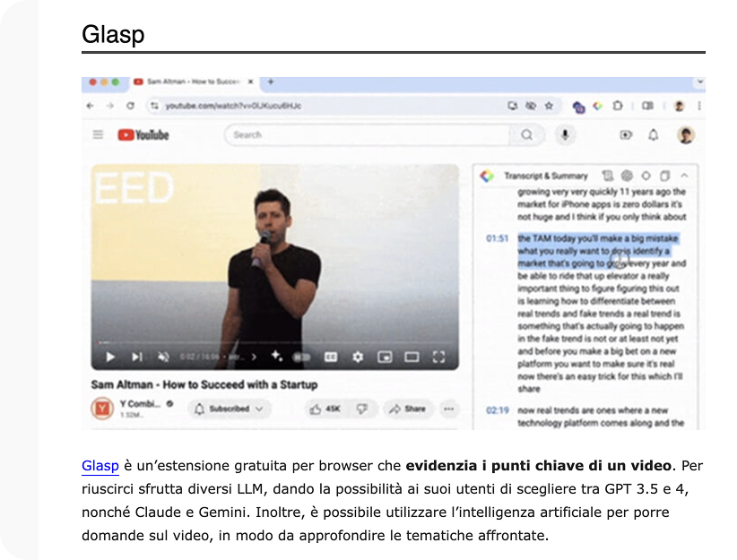Screen dimensions: 737x560
Task: Enter fullscreen mode
Action: (438, 357)
